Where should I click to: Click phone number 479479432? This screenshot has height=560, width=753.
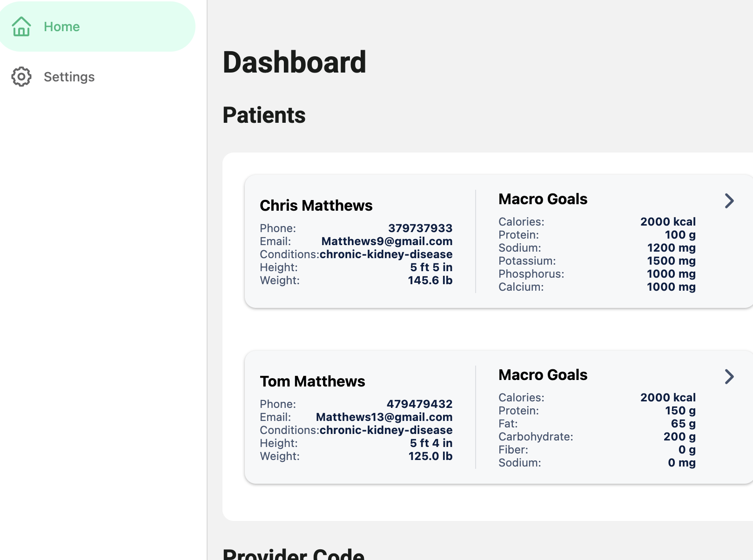[x=419, y=404]
